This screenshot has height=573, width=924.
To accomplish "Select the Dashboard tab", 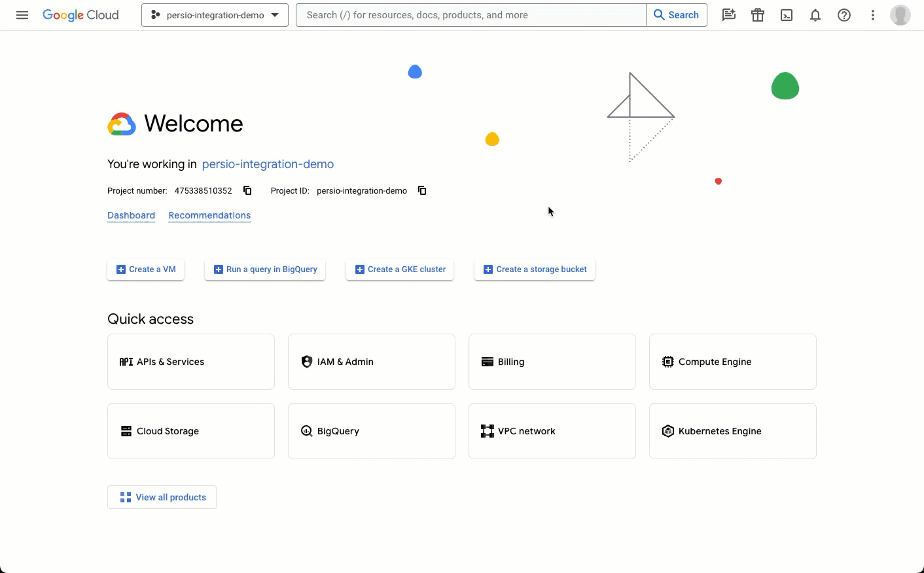I will point(131,215).
